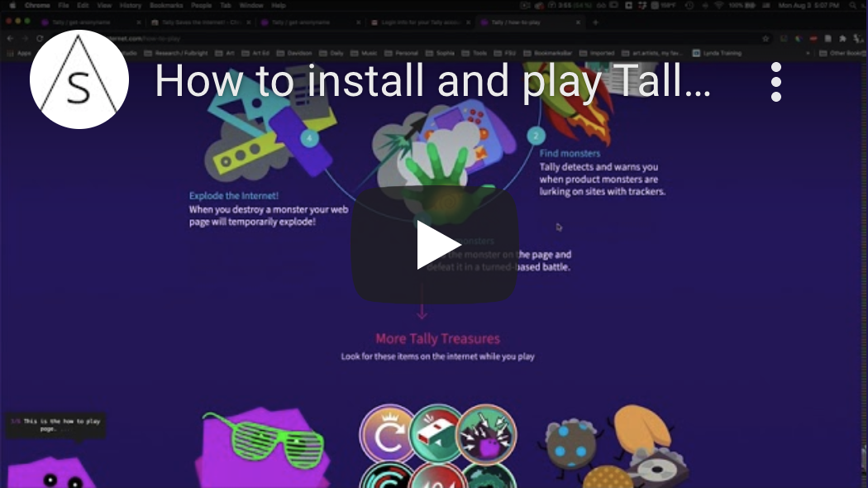
Task: Play the Tally install video
Action: (435, 245)
